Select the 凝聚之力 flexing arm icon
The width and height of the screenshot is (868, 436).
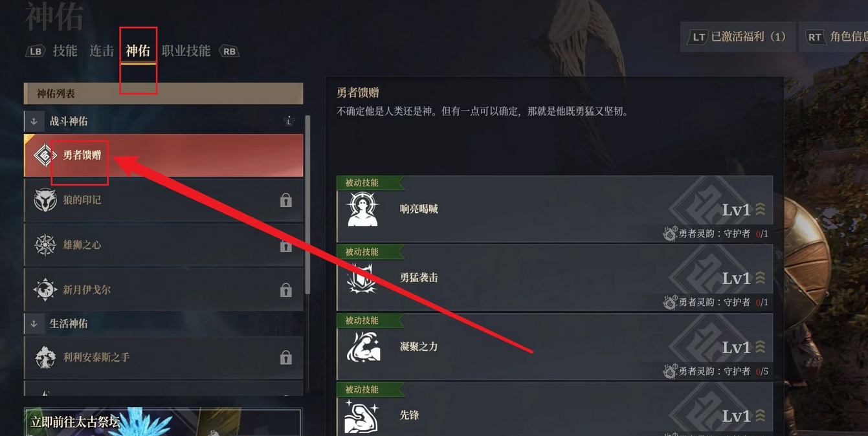(362, 347)
